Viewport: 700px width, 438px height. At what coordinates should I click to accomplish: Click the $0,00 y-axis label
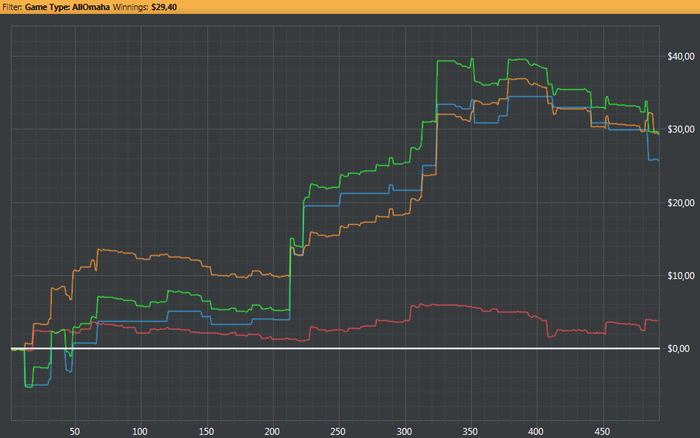[x=681, y=349]
